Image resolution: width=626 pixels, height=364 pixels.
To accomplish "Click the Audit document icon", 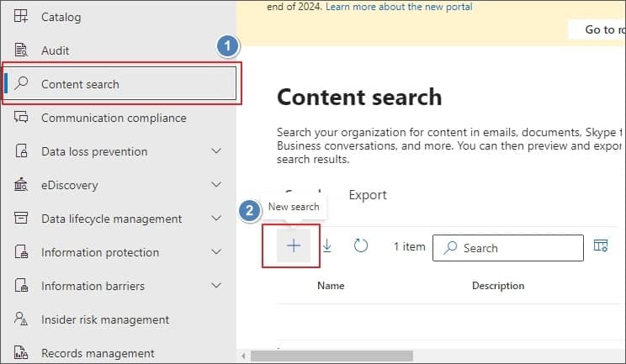I will pos(21,50).
